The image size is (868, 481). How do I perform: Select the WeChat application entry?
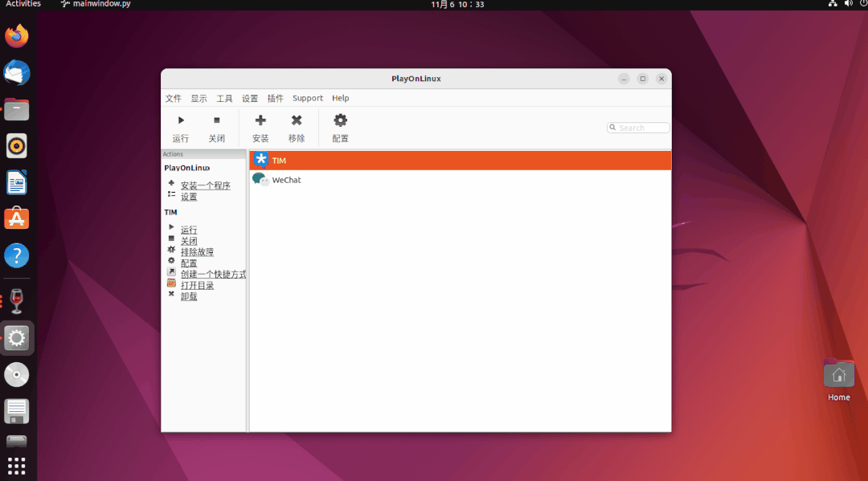tap(460, 180)
